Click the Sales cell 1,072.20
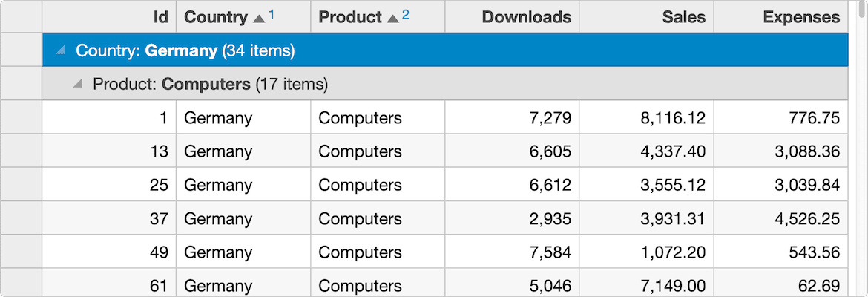 pyautogui.click(x=646, y=252)
